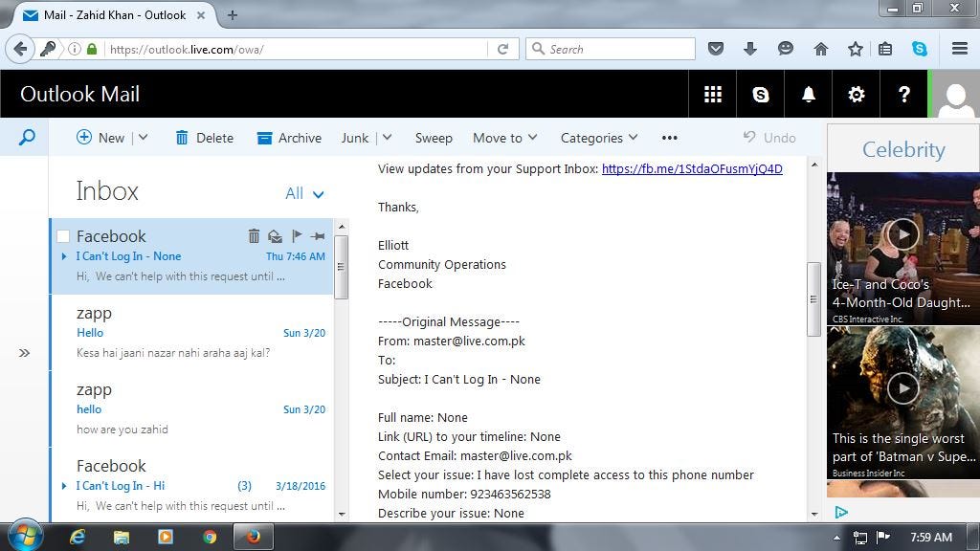This screenshot has width=980, height=551.
Task: Show hidden system tray icons arrow
Action: pos(836,538)
